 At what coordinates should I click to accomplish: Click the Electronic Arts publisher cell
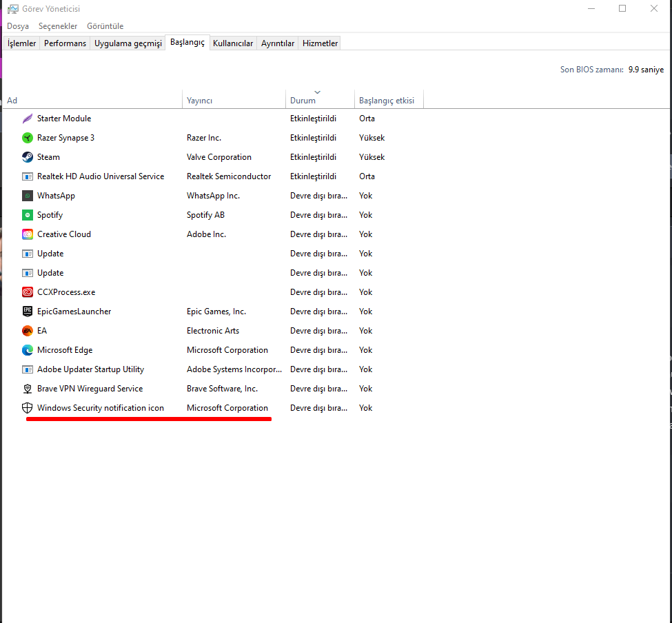point(213,331)
